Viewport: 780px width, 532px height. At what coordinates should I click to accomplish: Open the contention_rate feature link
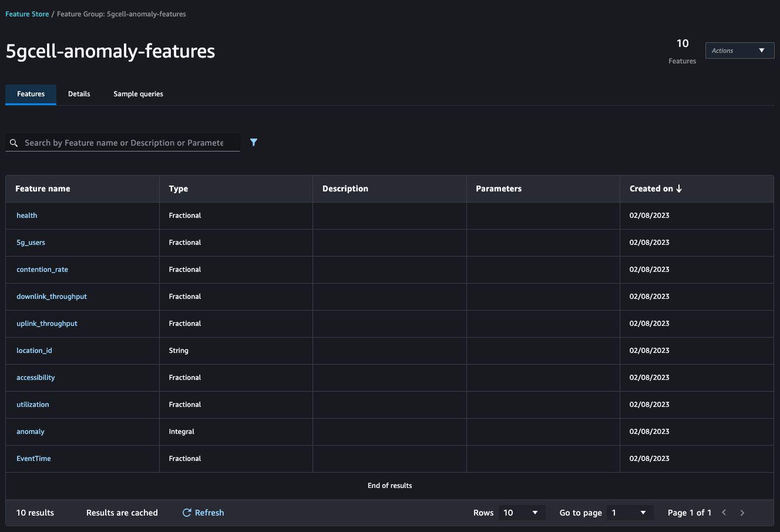coord(42,270)
